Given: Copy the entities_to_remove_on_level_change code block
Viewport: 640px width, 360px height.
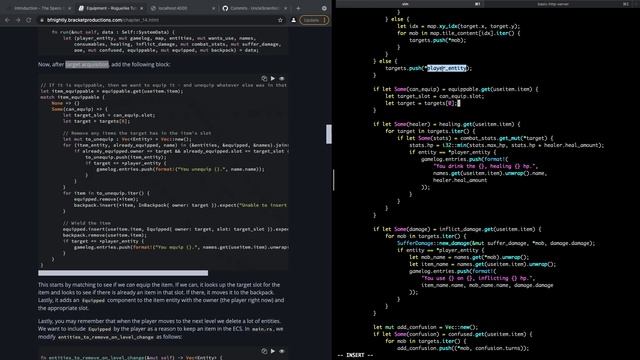Looking at the screenshot, I should pos(264,351).
